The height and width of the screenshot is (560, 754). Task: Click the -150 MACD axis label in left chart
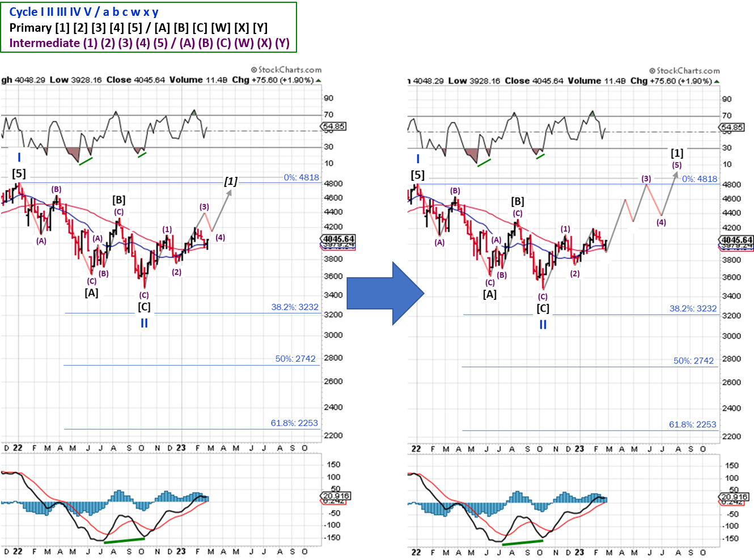tap(332, 538)
